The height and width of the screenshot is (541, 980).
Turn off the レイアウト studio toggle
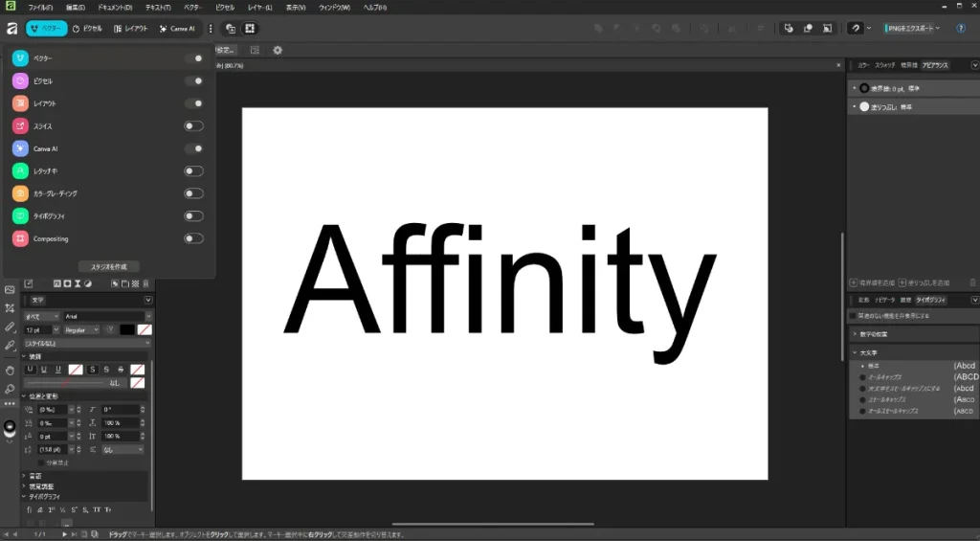(193, 103)
